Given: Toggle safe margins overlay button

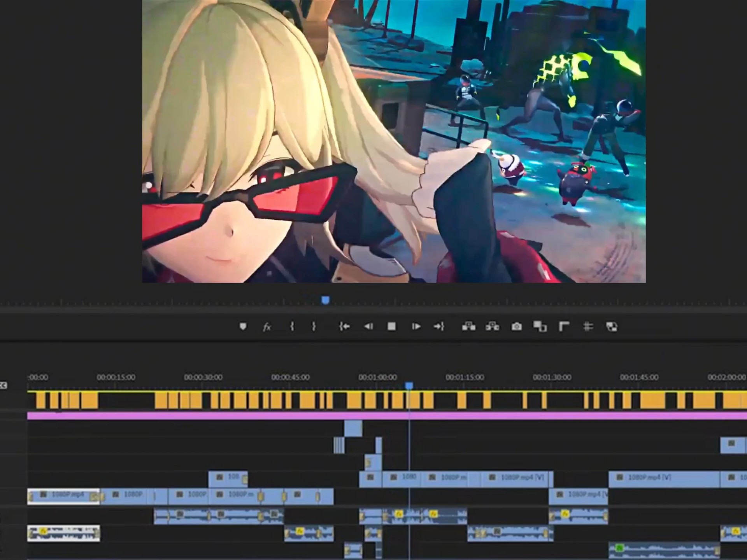Looking at the screenshot, I should click(x=564, y=326).
